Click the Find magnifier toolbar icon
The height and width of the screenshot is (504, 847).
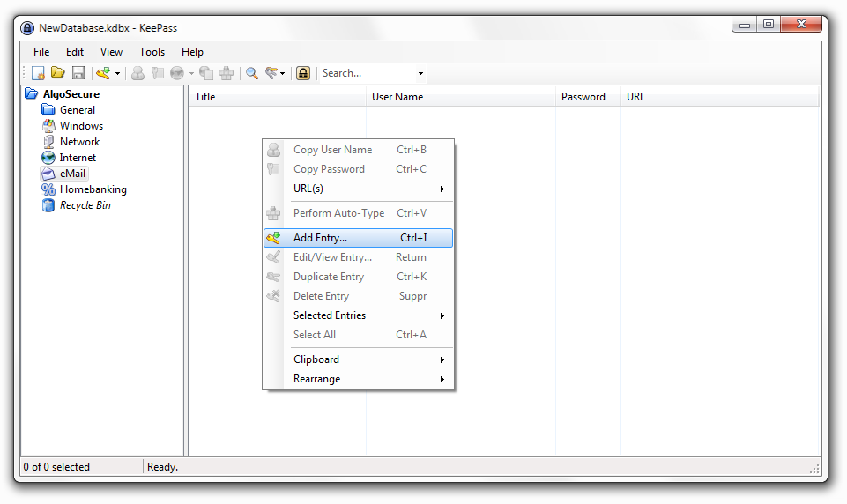(252, 73)
